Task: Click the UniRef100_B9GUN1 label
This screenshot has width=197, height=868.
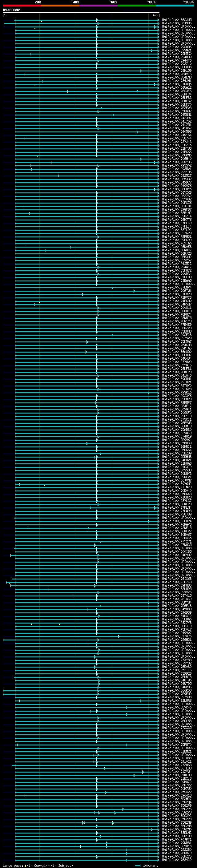Action: [177, 379]
